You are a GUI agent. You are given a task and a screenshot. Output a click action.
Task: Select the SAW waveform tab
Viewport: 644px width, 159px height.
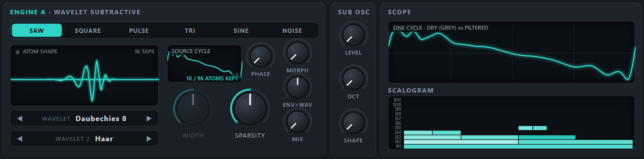(37, 30)
